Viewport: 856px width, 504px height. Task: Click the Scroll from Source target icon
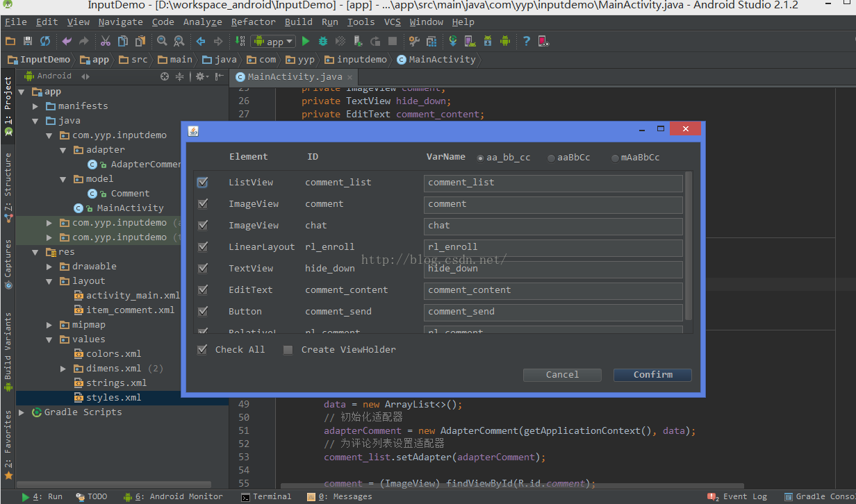pyautogui.click(x=165, y=76)
